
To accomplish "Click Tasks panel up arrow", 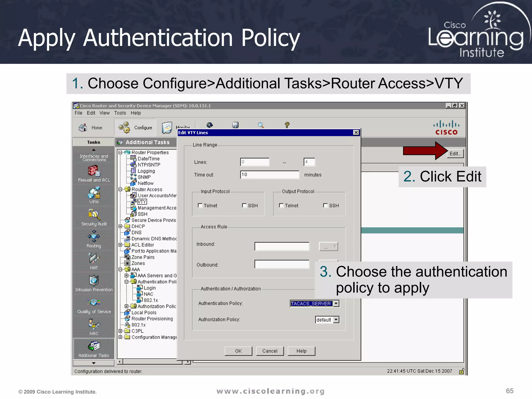I will coord(94,150).
